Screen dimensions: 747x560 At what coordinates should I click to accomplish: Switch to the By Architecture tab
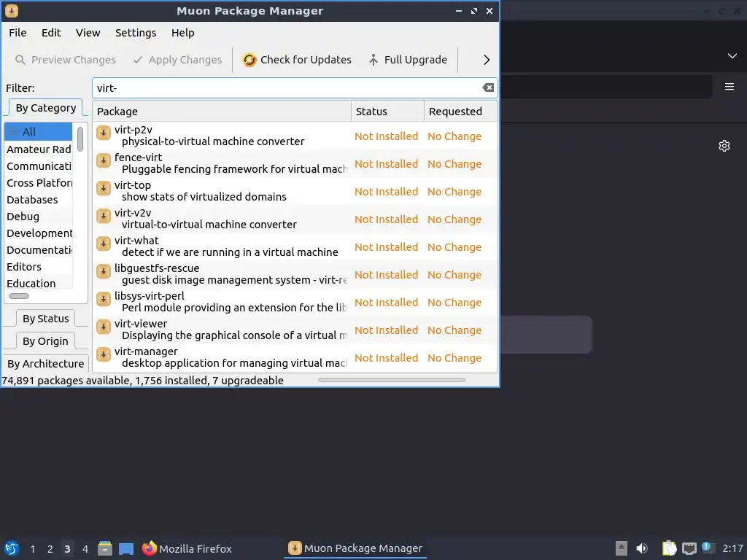46,363
